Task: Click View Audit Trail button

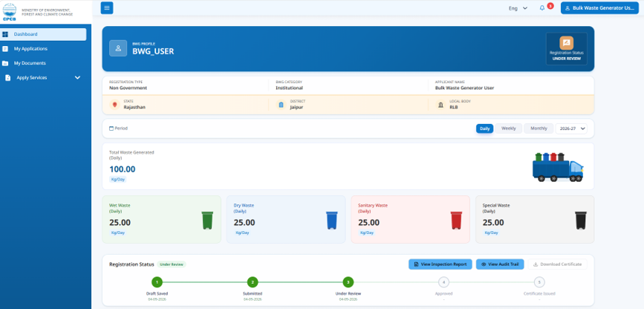Action: click(x=500, y=264)
